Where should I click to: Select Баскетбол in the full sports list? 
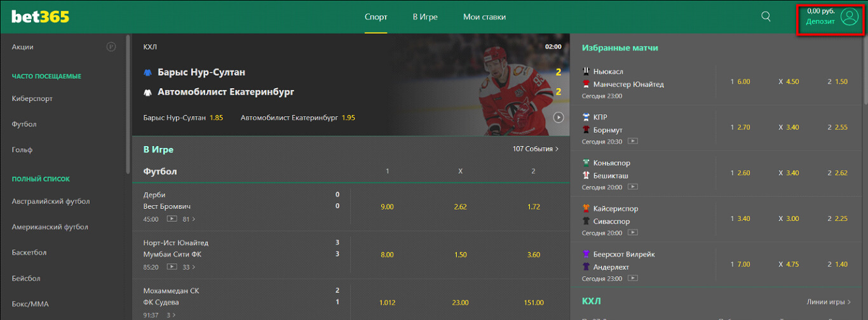(x=29, y=252)
